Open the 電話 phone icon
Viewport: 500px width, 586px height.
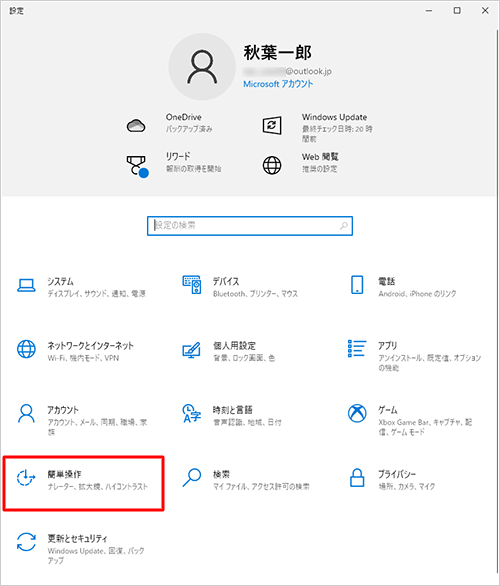coord(357,285)
